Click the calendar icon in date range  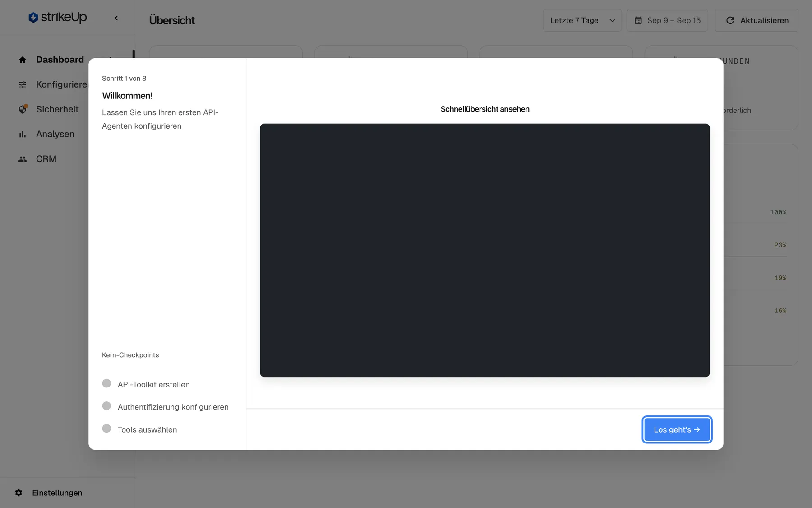pos(638,20)
